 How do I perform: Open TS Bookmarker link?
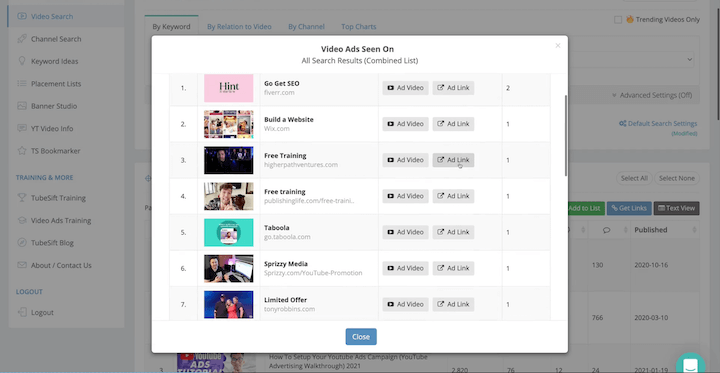(56, 151)
